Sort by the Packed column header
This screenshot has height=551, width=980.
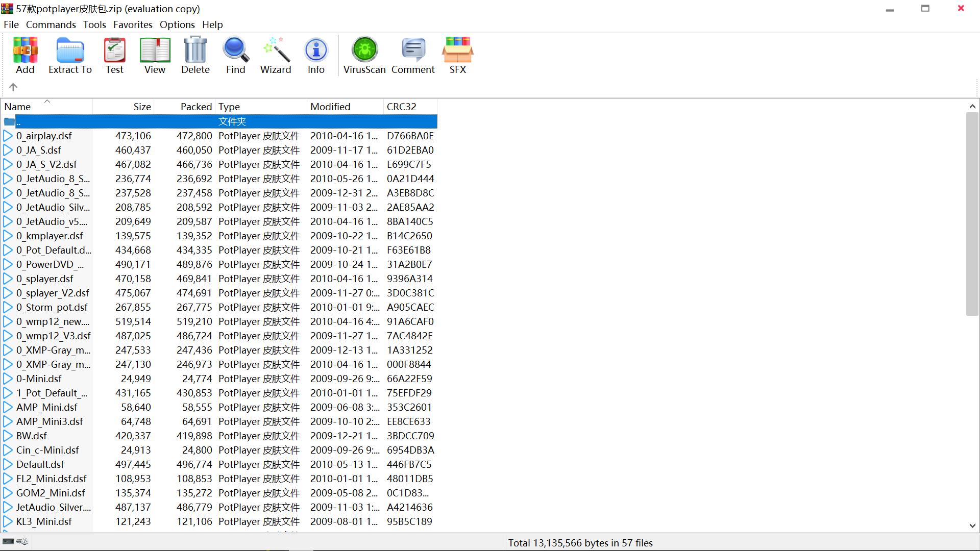click(184, 107)
